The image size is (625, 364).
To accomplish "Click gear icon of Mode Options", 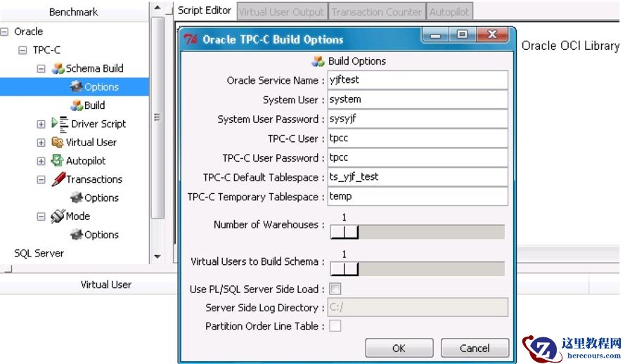I will [x=76, y=235].
